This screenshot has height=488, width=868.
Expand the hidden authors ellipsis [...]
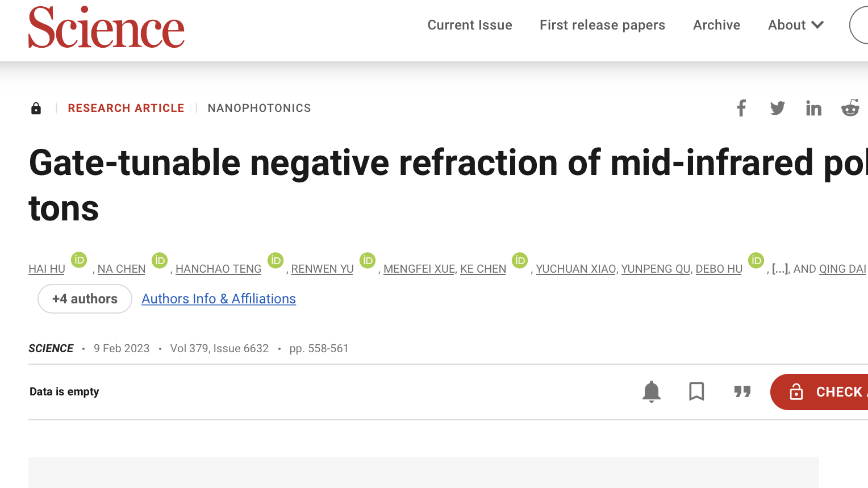pyautogui.click(x=780, y=269)
